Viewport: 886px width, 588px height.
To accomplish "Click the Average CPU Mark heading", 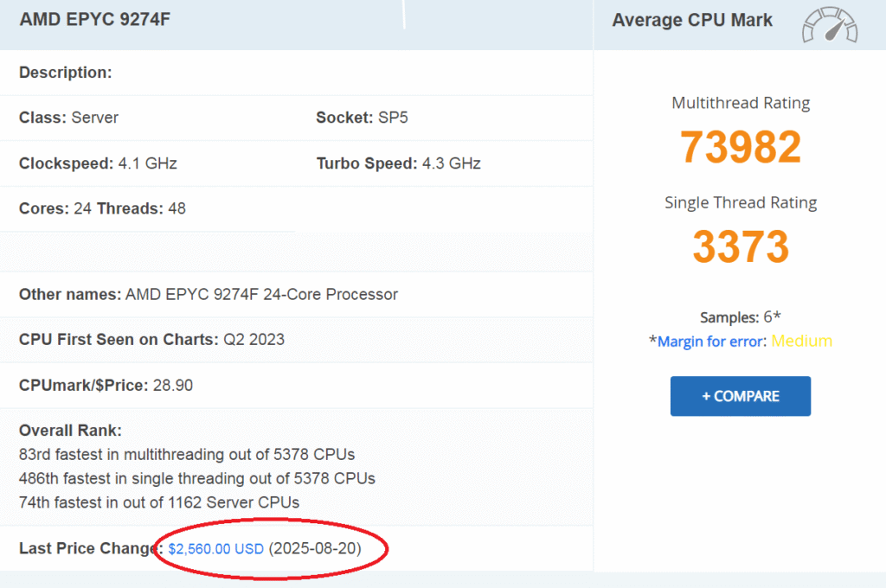I will point(692,20).
